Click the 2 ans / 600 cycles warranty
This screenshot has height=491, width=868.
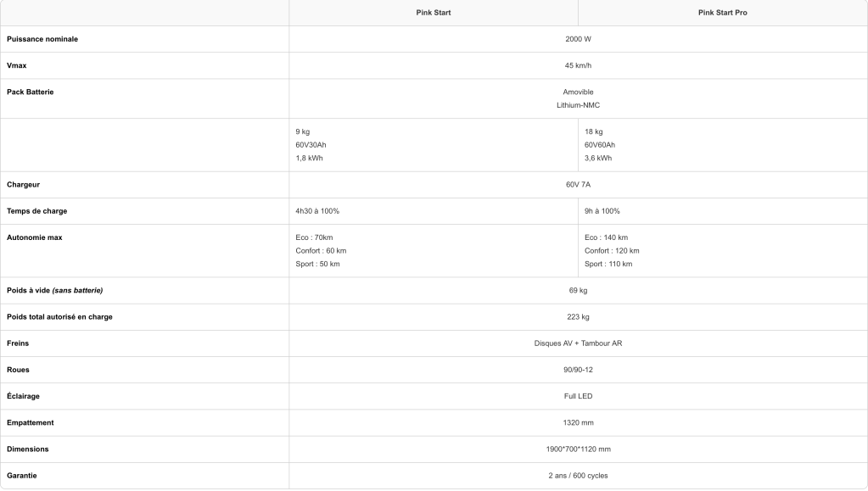click(x=578, y=476)
